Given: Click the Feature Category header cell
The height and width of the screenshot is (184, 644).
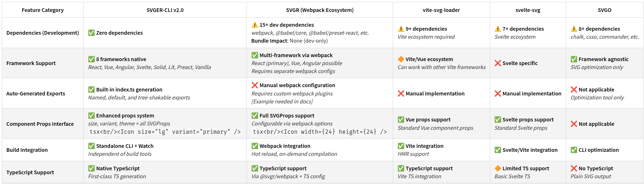Looking at the screenshot, I should point(42,10).
